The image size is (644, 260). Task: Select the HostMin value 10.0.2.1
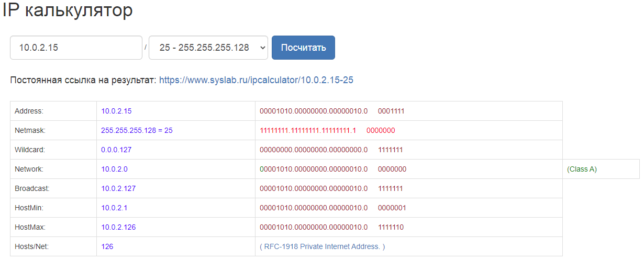click(x=114, y=208)
